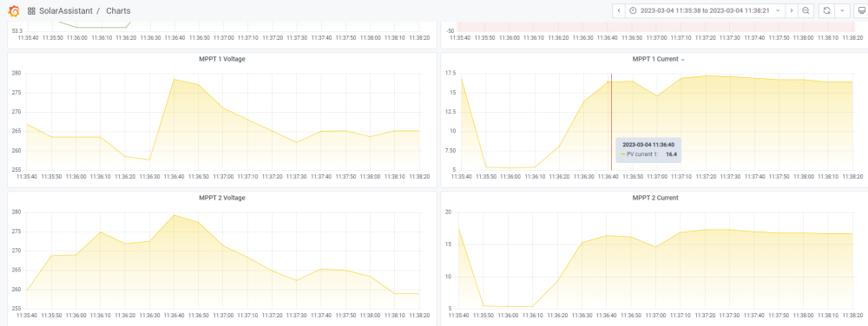Shift time range forward with right arrow

pos(792,10)
